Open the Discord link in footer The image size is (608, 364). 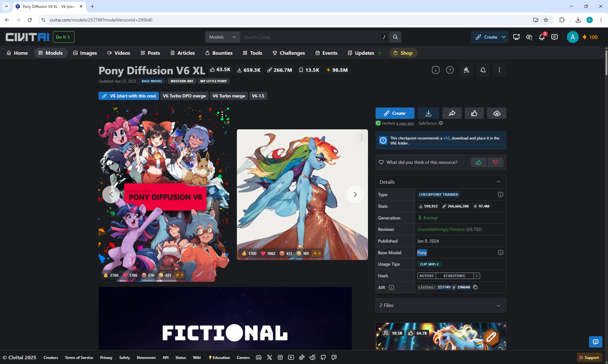pyautogui.click(x=259, y=357)
